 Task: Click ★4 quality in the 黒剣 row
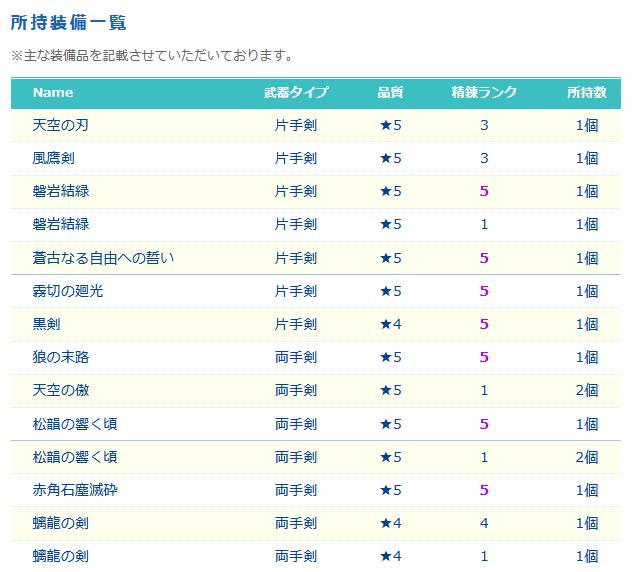[x=390, y=324]
